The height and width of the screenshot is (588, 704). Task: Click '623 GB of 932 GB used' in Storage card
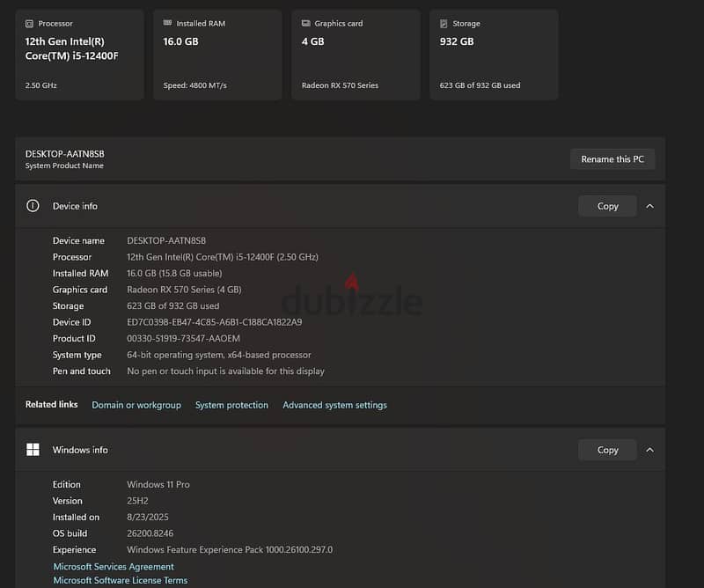click(480, 85)
